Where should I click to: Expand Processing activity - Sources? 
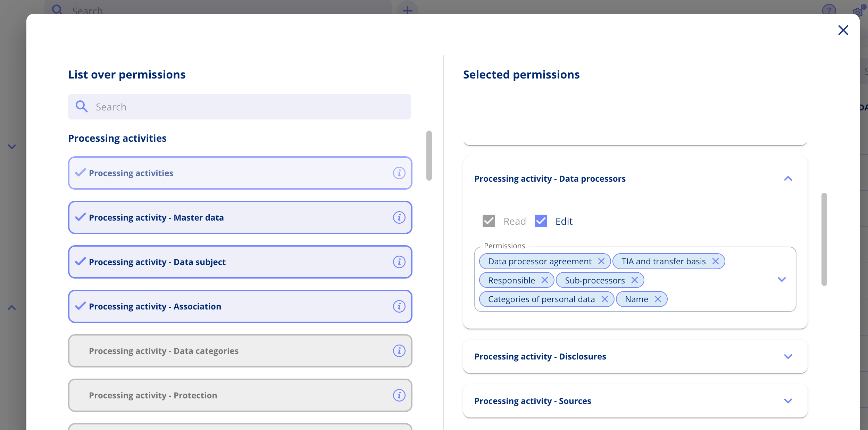788,401
